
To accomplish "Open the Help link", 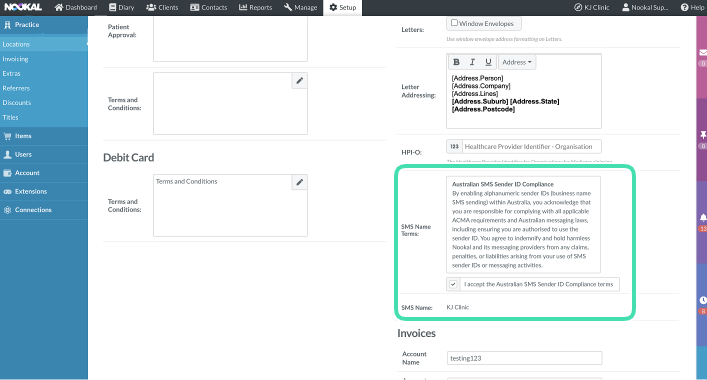I will pos(693,7).
